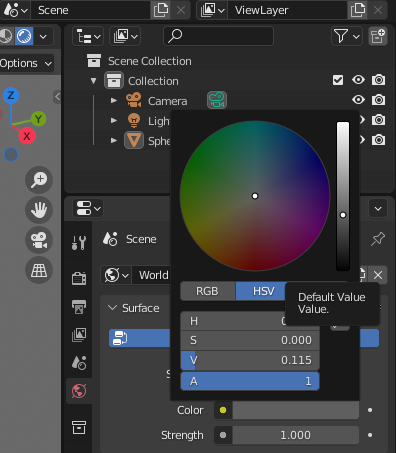Add a new collection in outliner
Viewport: 396px width, 453px height.
pyautogui.click(x=378, y=36)
